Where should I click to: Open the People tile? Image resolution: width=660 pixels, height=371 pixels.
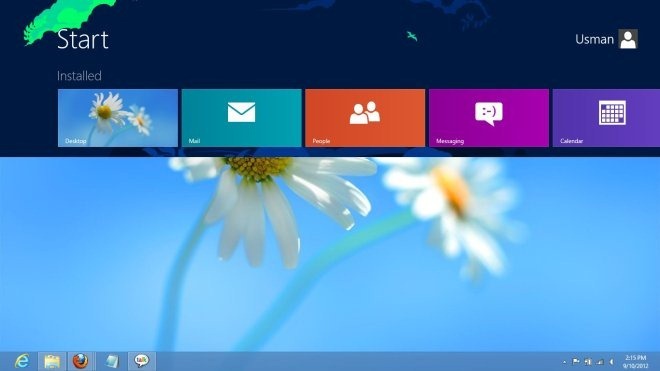[365, 118]
